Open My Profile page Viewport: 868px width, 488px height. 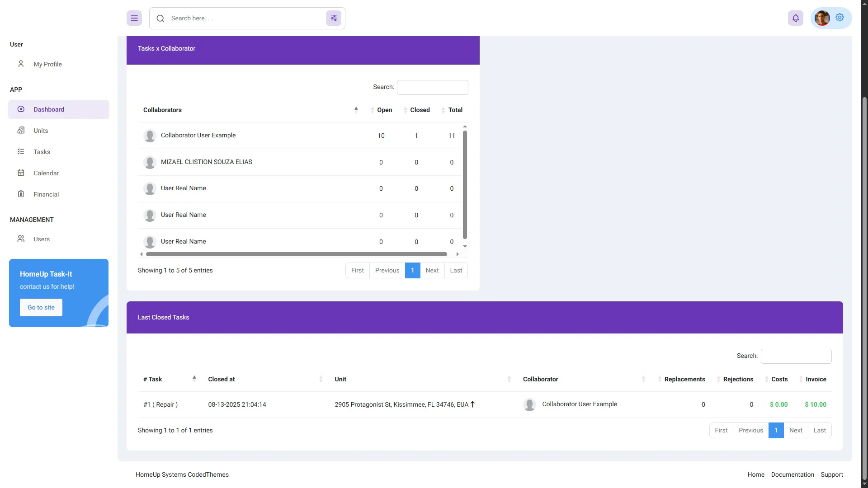pyautogui.click(x=59, y=64)
